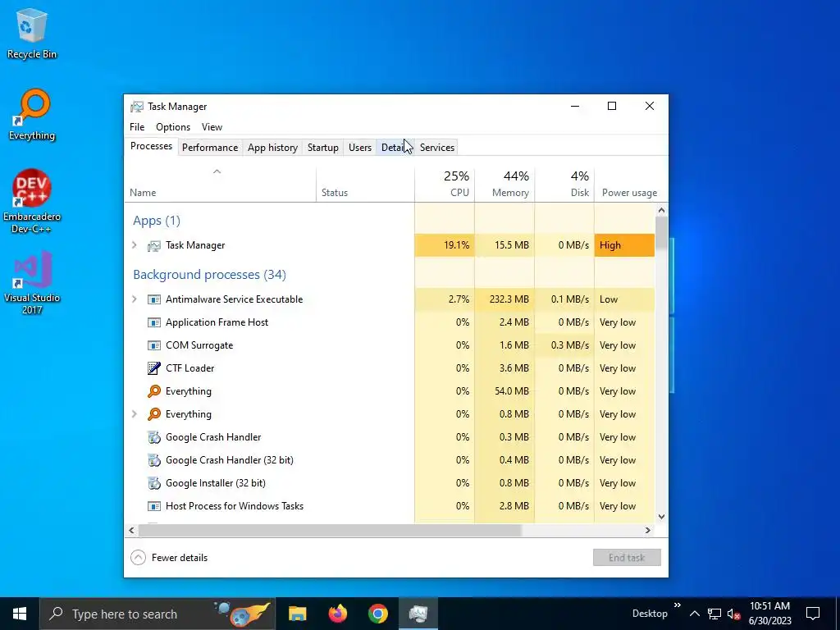Switch to the App history tab
The width and height of the screenshot is (840, 630).
tap(272, 148)
